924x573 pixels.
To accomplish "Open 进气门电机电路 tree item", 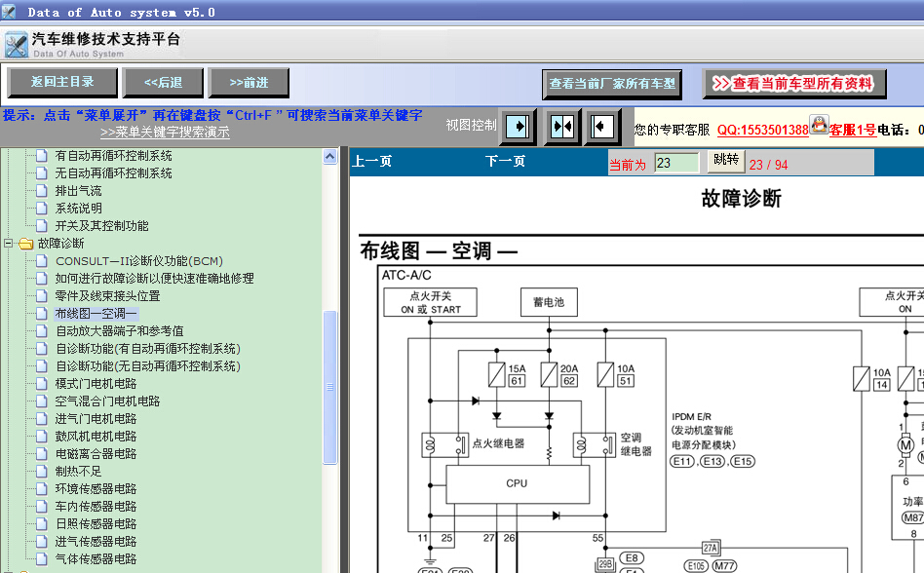I will click(x=96, y=419).
